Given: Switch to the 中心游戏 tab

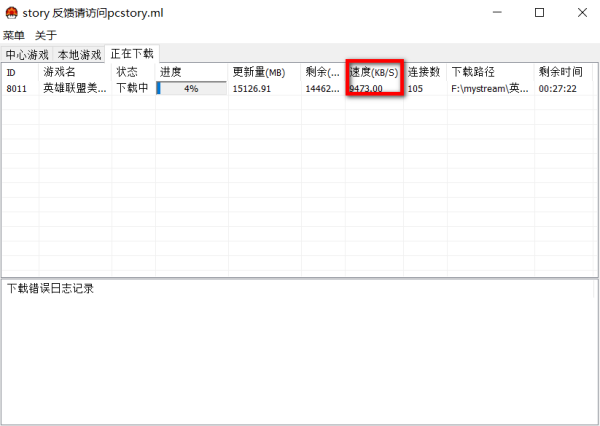Looking at the screenshot, I should [x=27, y=54].
